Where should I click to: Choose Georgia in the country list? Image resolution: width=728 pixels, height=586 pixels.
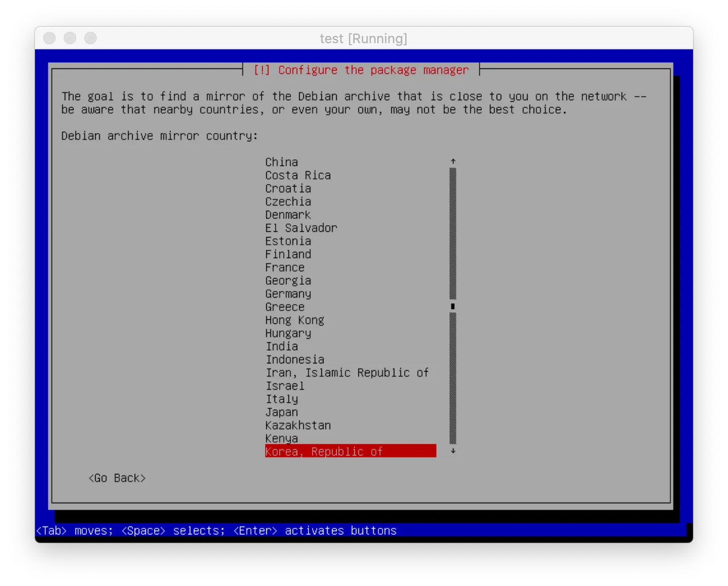[288, 281]
